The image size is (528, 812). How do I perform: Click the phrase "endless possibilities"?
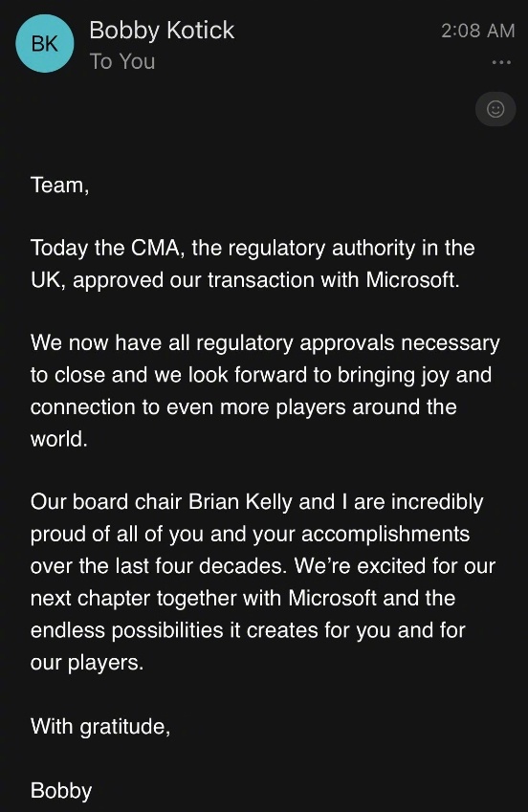pyautogui.click(x=127, y=630)
